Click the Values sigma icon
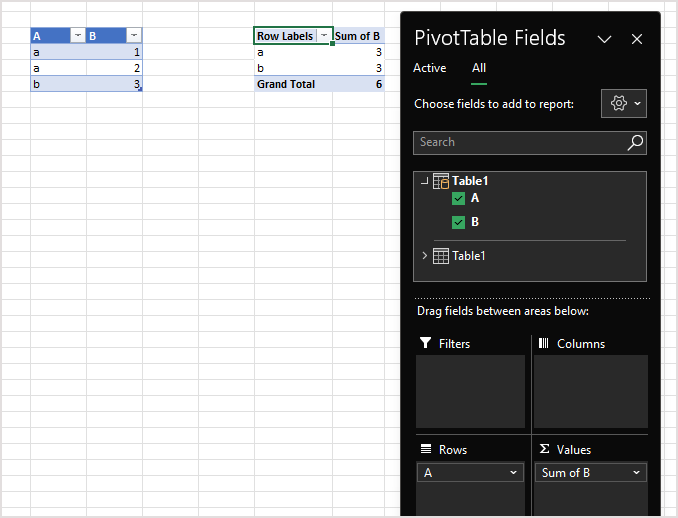 click(x=544, y=449)
